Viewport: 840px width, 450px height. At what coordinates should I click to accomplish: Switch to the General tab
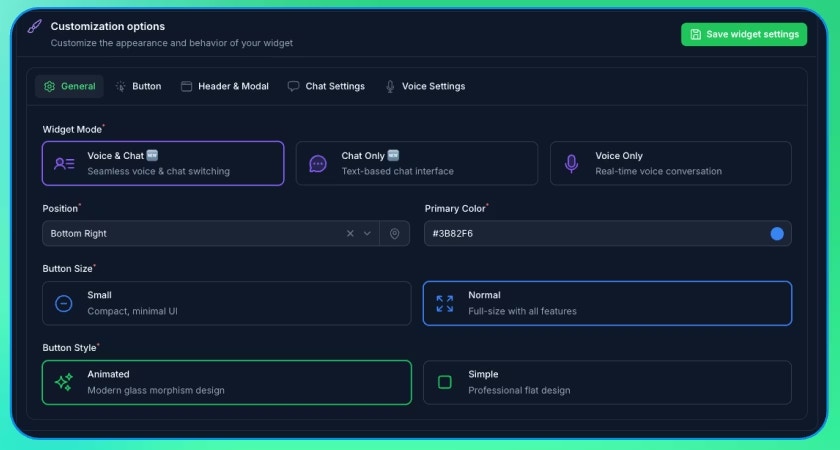click(69, 86)
